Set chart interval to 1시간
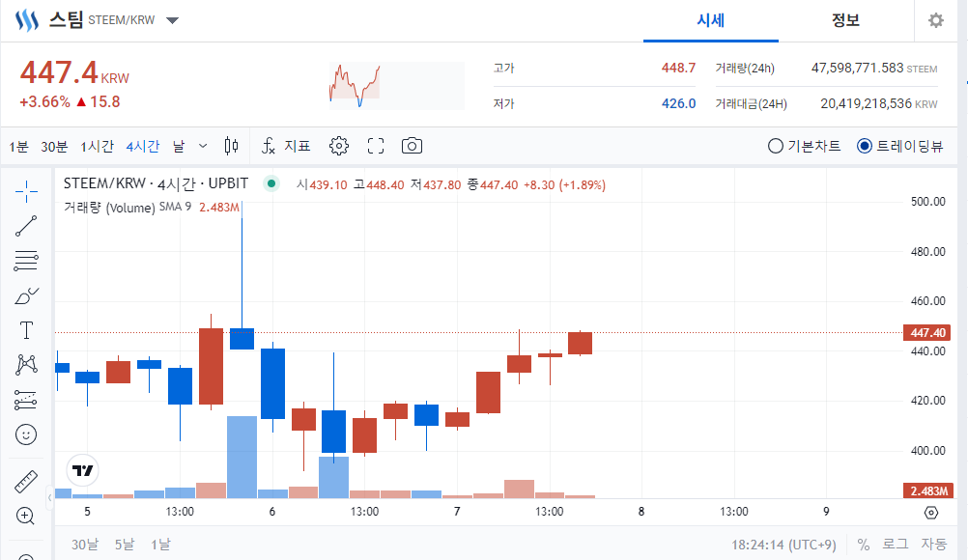Image resolution: width=968 pixels, height=560 pixels. pos(97,146)
